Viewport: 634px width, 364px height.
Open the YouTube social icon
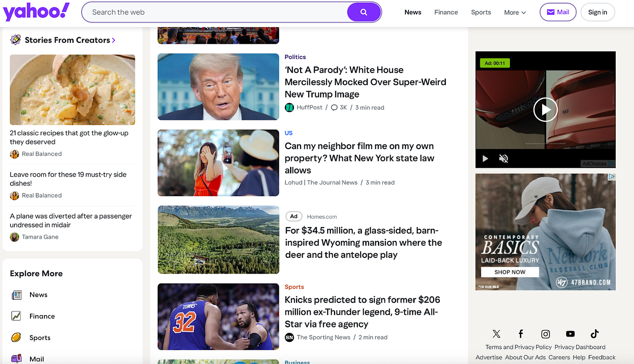570,334
